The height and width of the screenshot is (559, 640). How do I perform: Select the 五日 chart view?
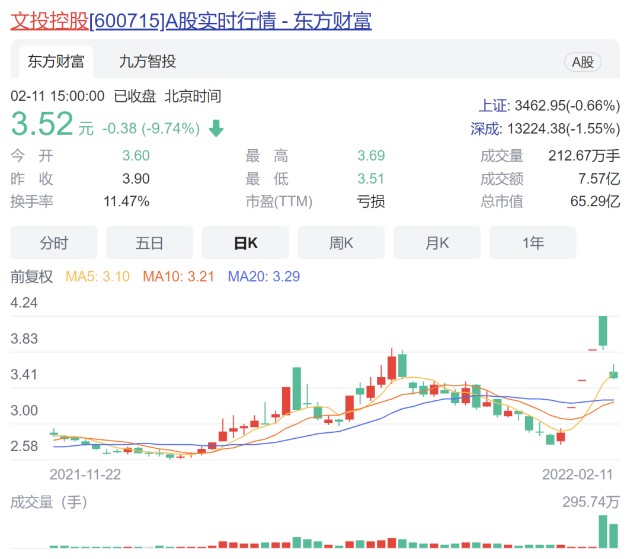(149, 243)
